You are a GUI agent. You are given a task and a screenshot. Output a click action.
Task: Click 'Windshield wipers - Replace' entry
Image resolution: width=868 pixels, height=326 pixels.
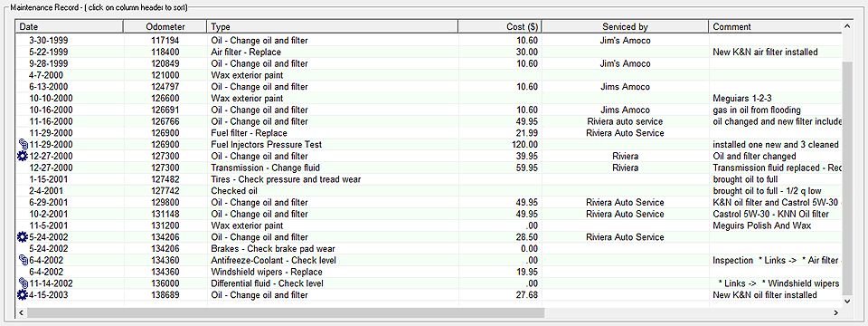tap(266, 273)
